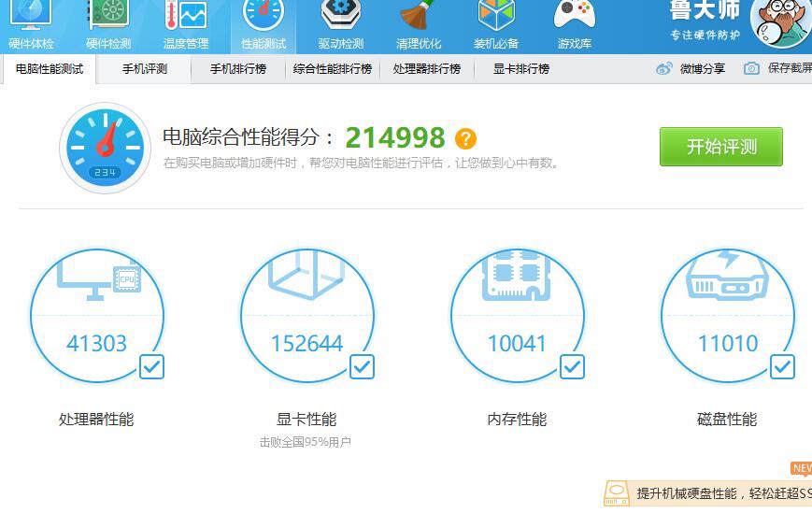This screenshot has width=812, height=513.
Task: Click the graphics score 152644
Action: (x=306, y=343)
